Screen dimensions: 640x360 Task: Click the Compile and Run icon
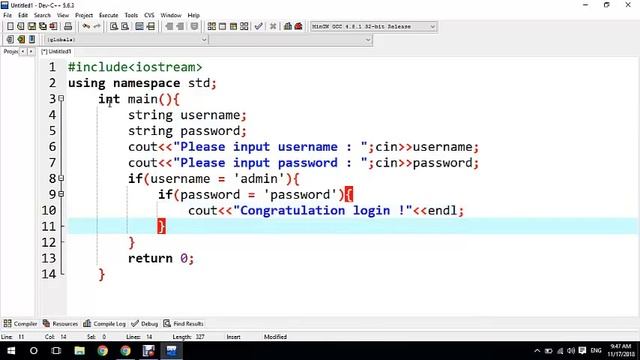(x=233, y=27)
